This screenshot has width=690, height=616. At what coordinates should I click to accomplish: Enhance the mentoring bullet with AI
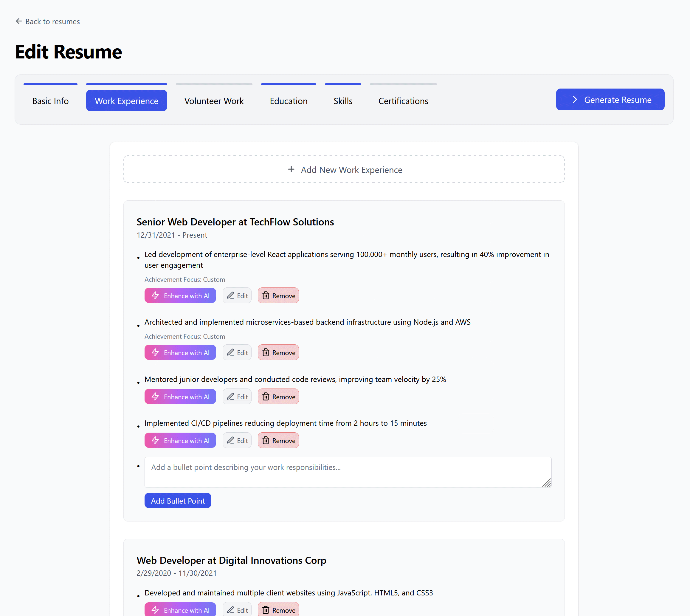point(180,396)
